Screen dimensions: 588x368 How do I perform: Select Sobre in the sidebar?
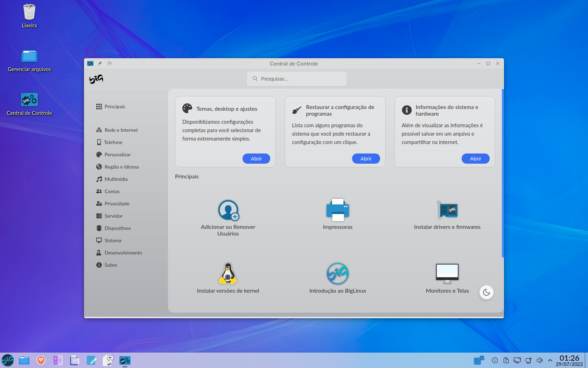coord(107,265)
